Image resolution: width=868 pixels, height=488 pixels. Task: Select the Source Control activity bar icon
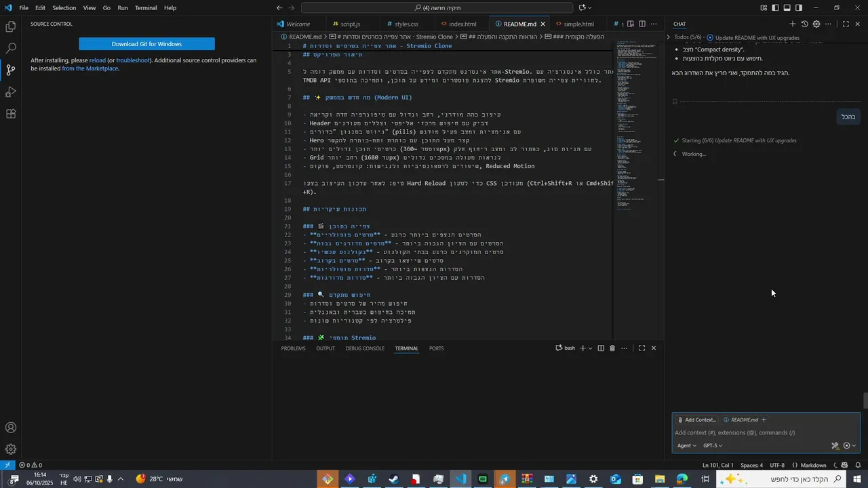coord(11,70)
